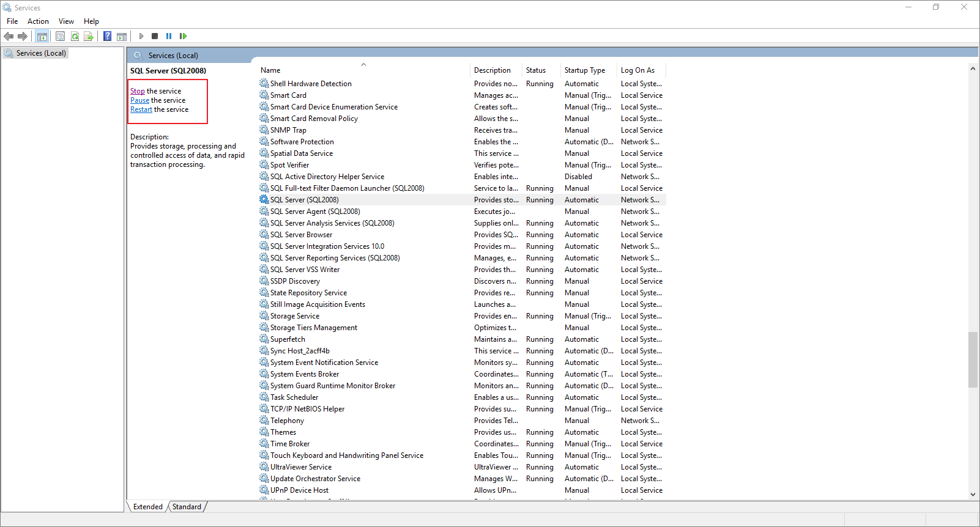Select SQL Full-text Filter Daemon Launcher row
The height and width of the screenshot is (527, 980).
point(462,188)
